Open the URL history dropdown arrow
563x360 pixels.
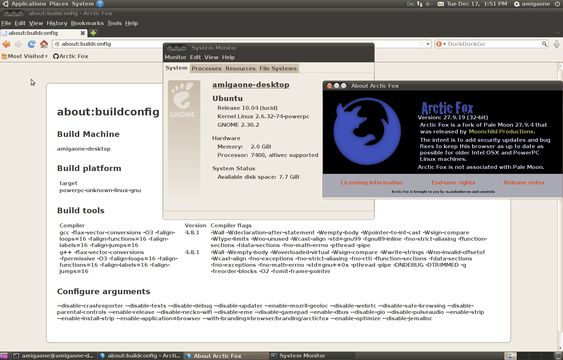pyautogui.click(x=428, y=44)
